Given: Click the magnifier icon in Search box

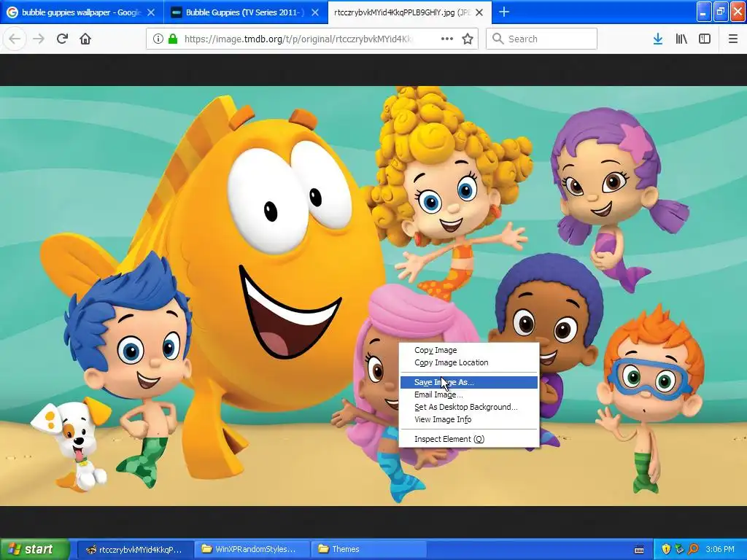Looking at the screenshot, I should (498, 39).
